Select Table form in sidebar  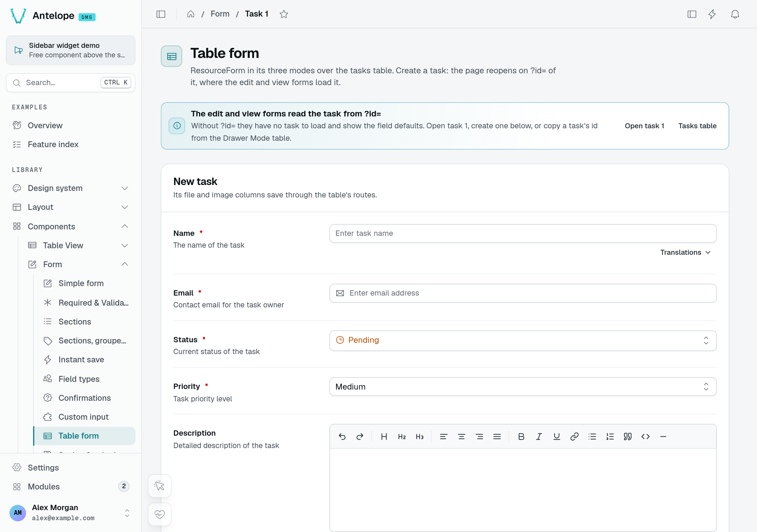pos(85,436)
